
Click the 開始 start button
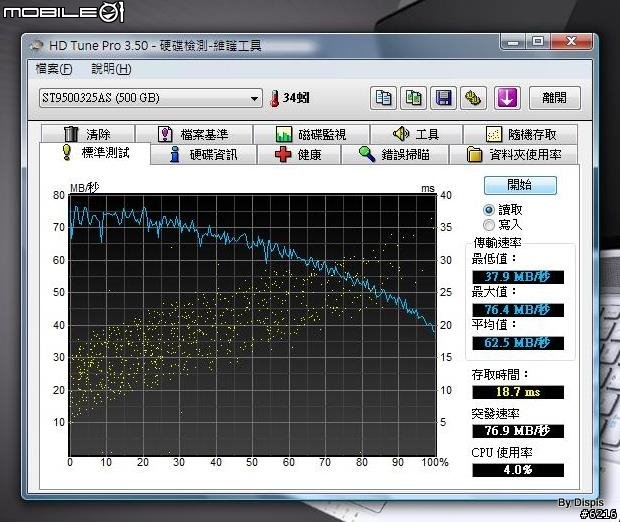[520, 185]
